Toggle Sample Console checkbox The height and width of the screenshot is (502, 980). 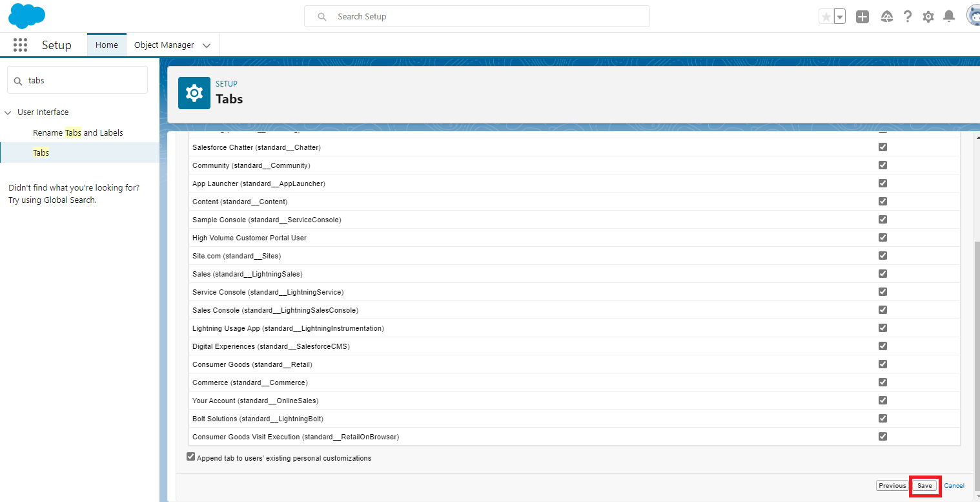[x=883, y=220]
